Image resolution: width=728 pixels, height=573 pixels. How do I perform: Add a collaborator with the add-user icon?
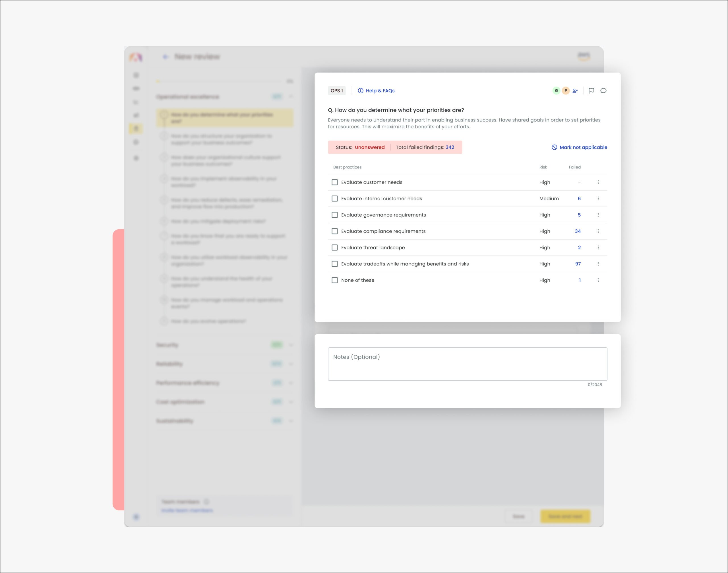(575, 90)
